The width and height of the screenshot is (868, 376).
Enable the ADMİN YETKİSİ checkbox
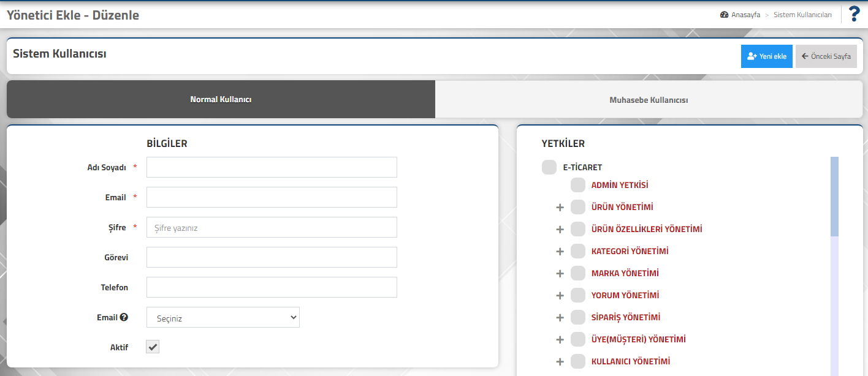pyautogui.click(x=578, y=185)
